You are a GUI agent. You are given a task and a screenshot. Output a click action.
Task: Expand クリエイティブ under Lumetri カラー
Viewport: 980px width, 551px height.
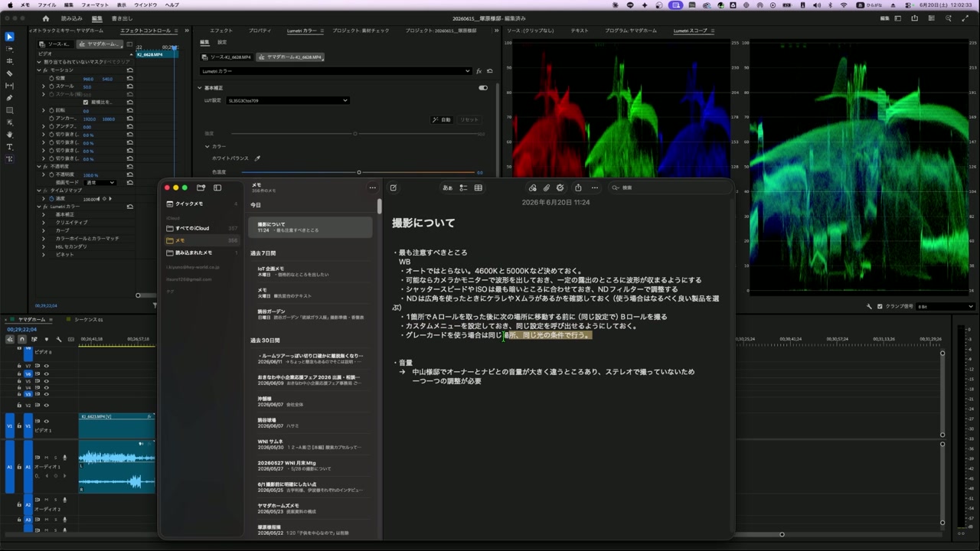pyautogui.click(x=44, y=223)
